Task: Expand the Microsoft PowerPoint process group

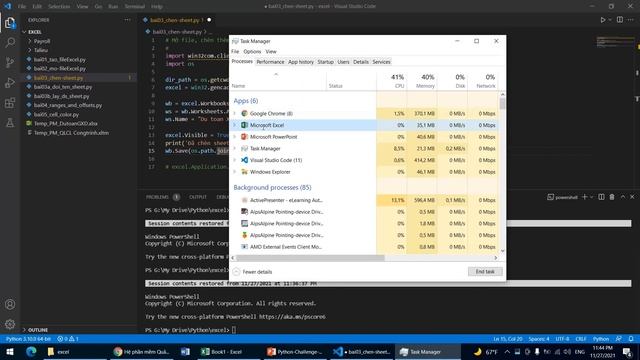Action: (x=235, y=137)
